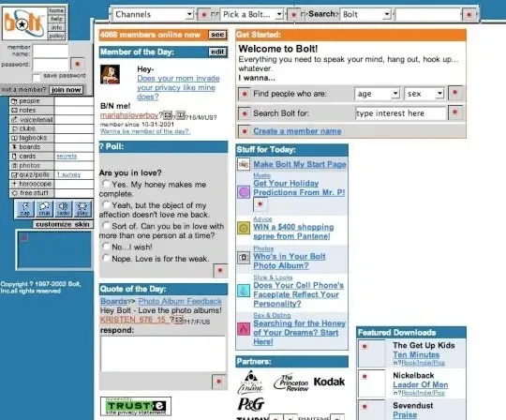
Task: Tick the save password checkbox
Action: [37, 78]
